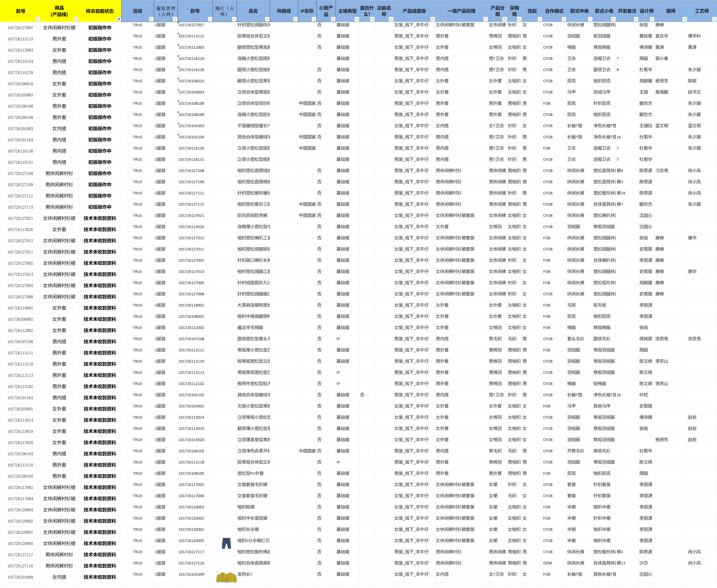Select the ODM cell in 合作模式 column

coord(547,563)
